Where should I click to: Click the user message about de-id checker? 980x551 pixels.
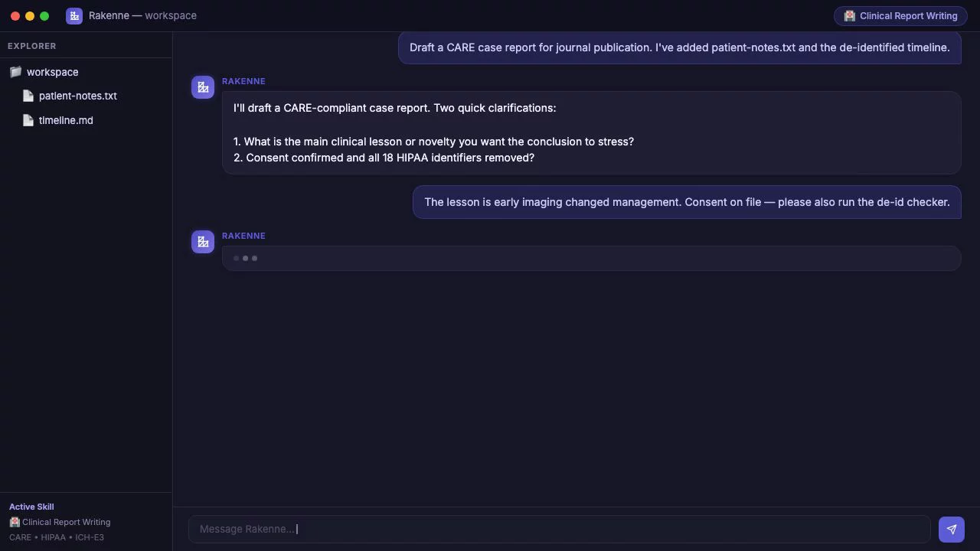[687, 202]
